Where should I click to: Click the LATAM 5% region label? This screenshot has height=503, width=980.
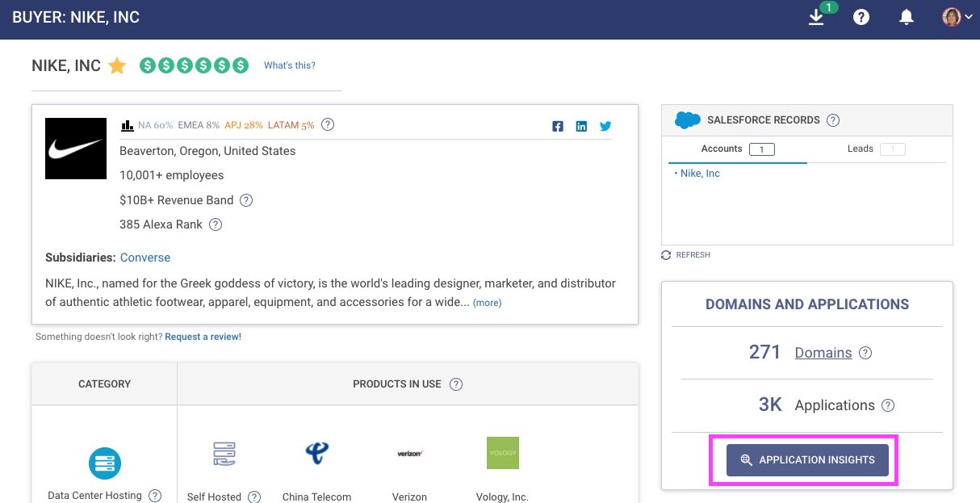291,125
